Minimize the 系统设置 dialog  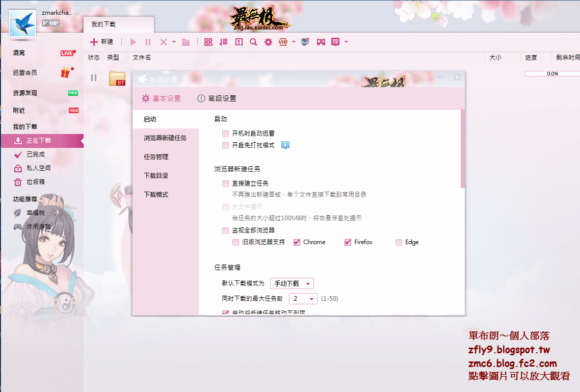point(440,77)
